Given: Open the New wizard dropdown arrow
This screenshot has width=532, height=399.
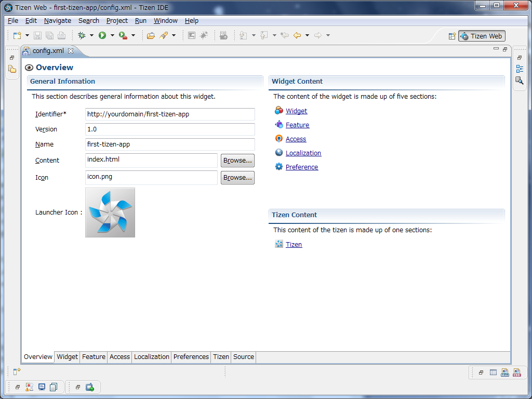Looking at the screenshot, I should 27,35.
